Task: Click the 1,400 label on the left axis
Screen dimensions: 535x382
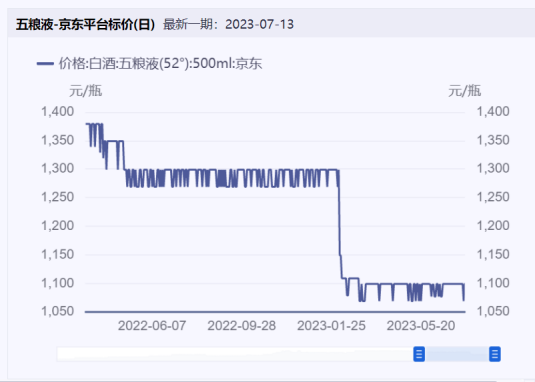Action: tap(57, 112)
